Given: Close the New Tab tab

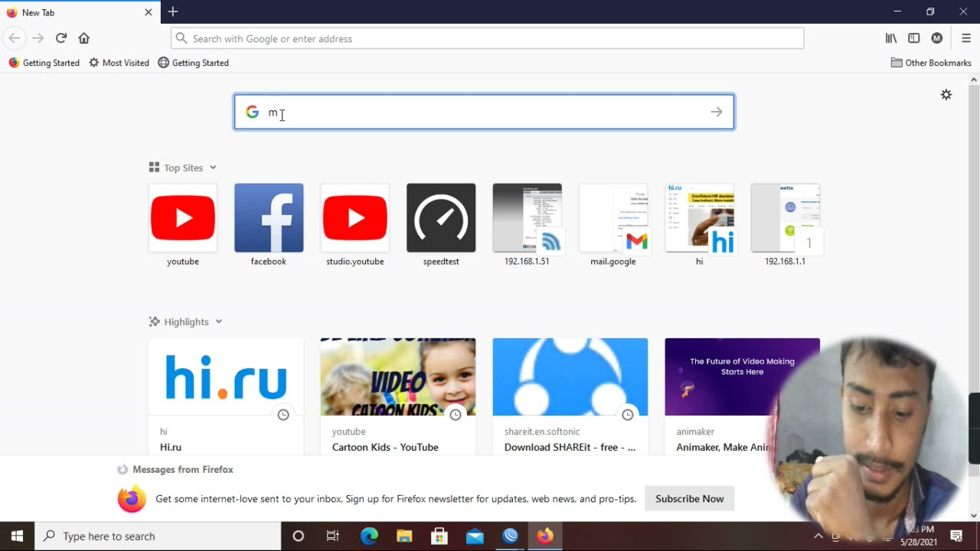Looking at the screenshot, I should (149, 12).
